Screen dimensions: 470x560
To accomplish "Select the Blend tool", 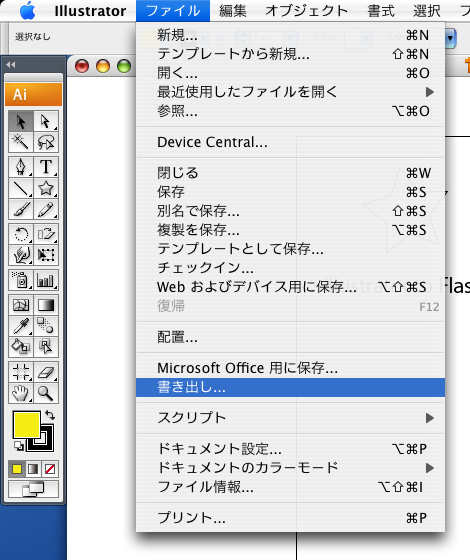I will coord(46,326).
